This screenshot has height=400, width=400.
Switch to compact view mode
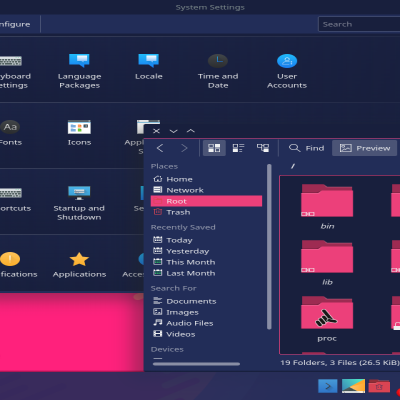(238, 148)
